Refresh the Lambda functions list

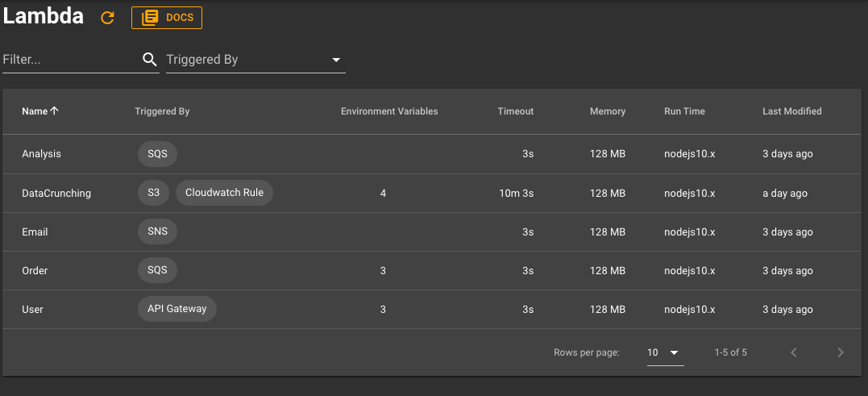pyautogui.click(x=107, y=18)
